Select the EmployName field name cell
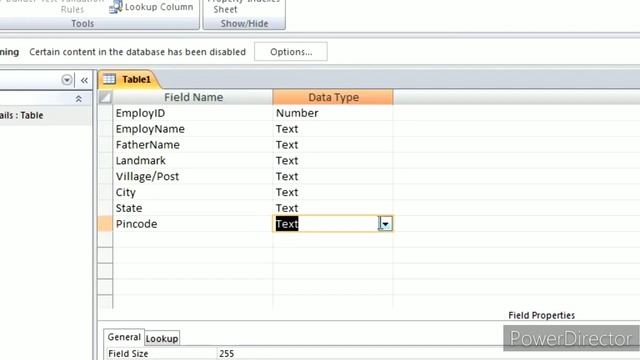The height and width of the screenshot is (360, 640). (193, 129)
